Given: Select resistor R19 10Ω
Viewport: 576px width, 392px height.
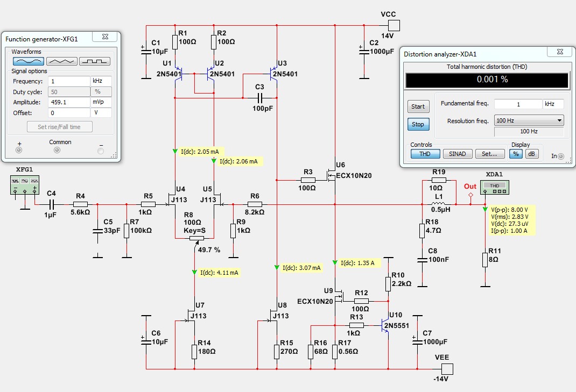Looking at the screenshot, I should pyautogui.click(x=439, y=180).
